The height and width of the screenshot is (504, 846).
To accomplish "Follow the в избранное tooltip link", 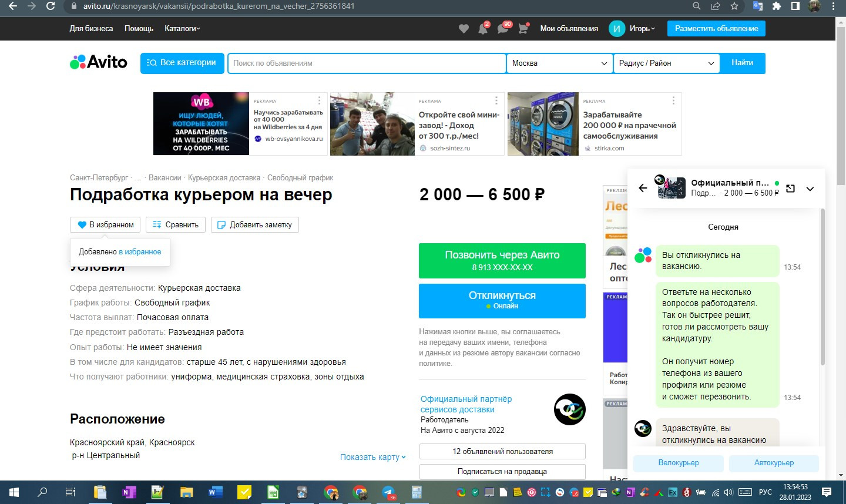I will pos(140,251).
